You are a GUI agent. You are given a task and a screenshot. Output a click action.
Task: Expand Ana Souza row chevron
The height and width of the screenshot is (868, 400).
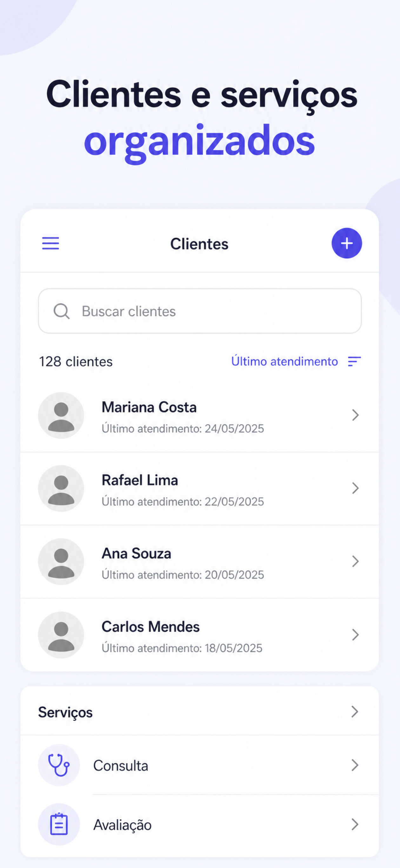pos(355,561)
